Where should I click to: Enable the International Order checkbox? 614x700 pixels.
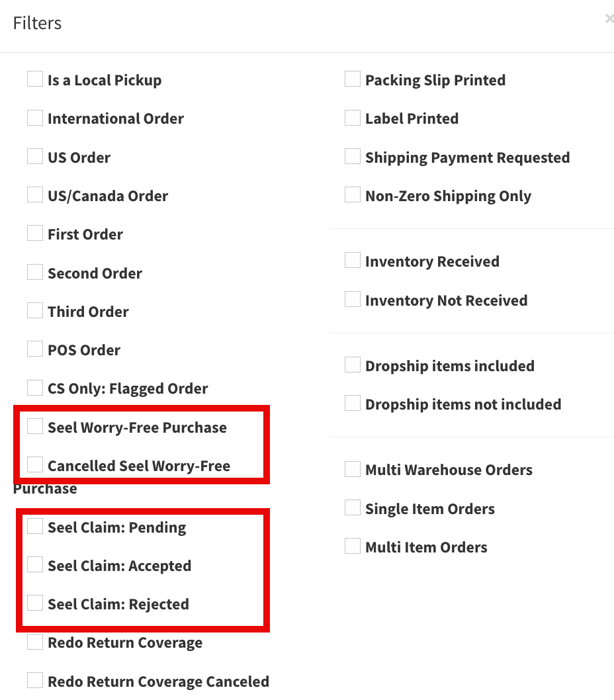[x=35, y=118]
